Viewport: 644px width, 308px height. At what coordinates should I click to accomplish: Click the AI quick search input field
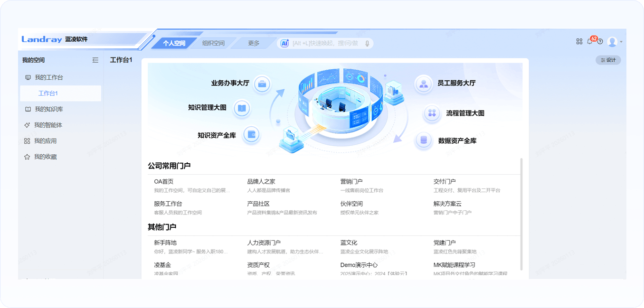pos(325,43)
